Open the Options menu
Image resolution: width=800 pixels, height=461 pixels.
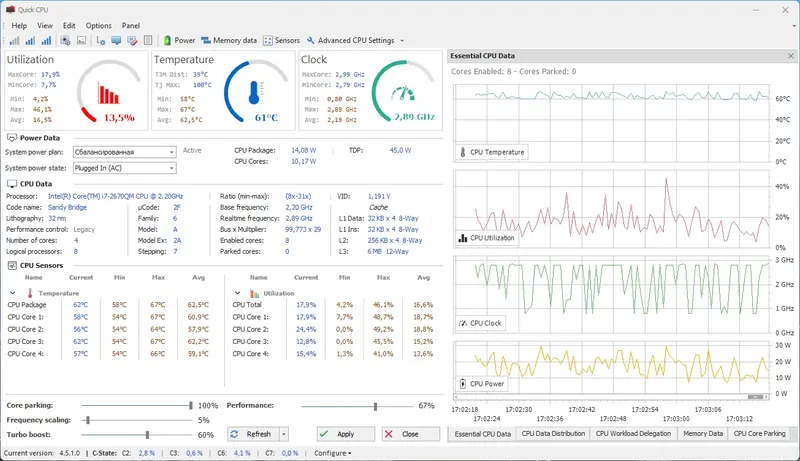98,25
